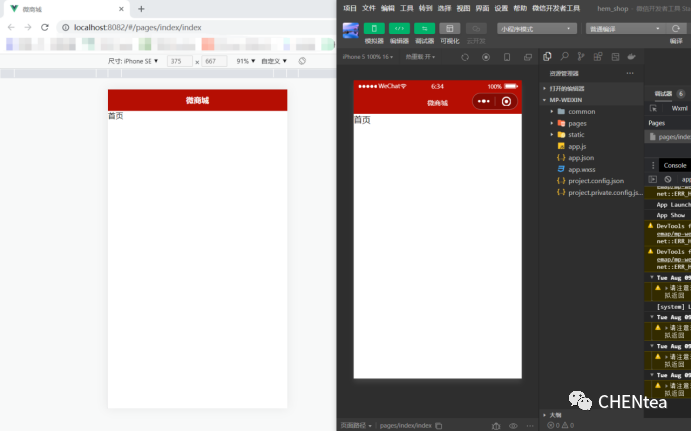Click the compile refresh button
691x431 pixels.
click(x=676, y=29)
